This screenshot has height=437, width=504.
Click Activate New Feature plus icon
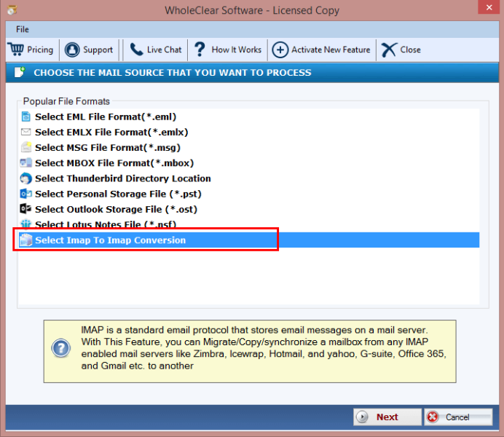click(x=280, y=50)
